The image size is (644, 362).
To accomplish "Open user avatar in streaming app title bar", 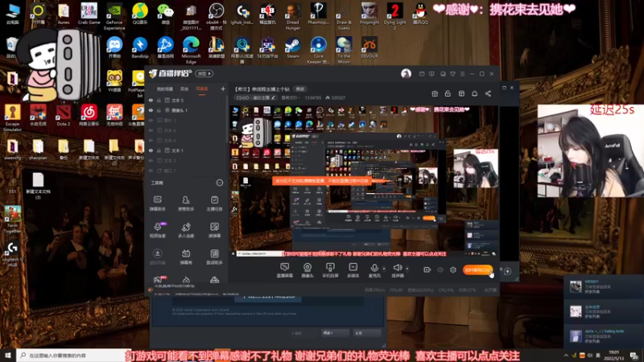I will [x=406, y=73].
